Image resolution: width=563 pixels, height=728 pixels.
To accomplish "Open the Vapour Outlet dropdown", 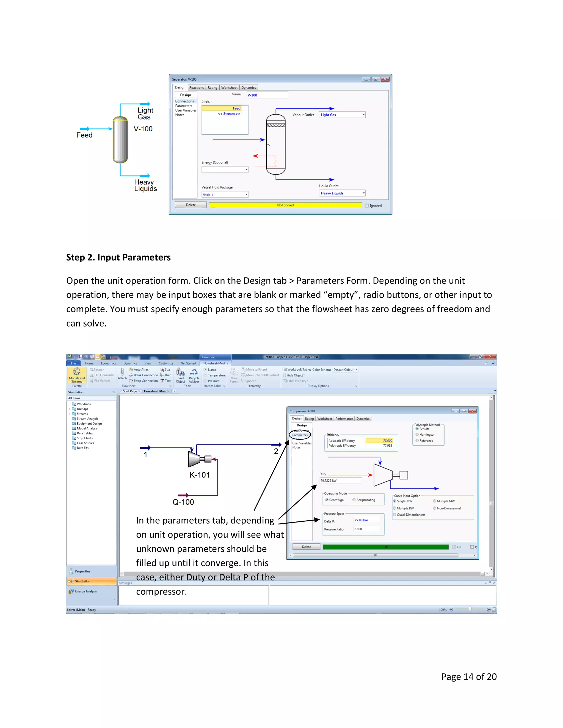I will (363, 115).
